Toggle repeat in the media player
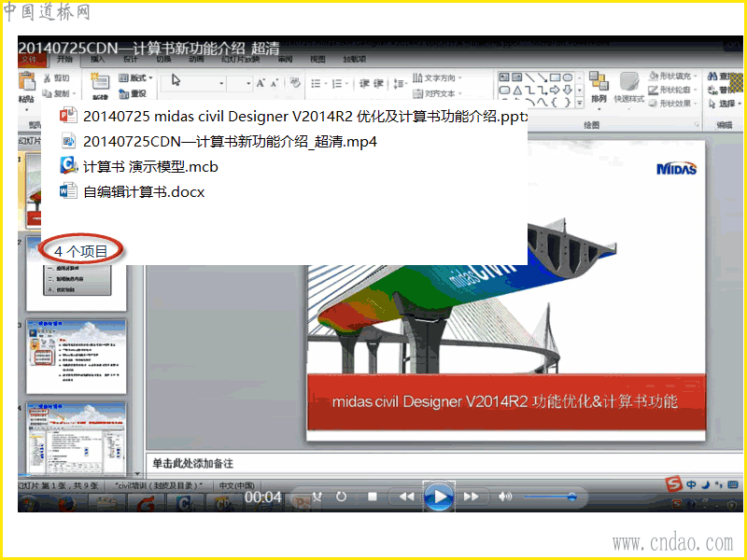 pyautogui.click(x=341, y=497)
